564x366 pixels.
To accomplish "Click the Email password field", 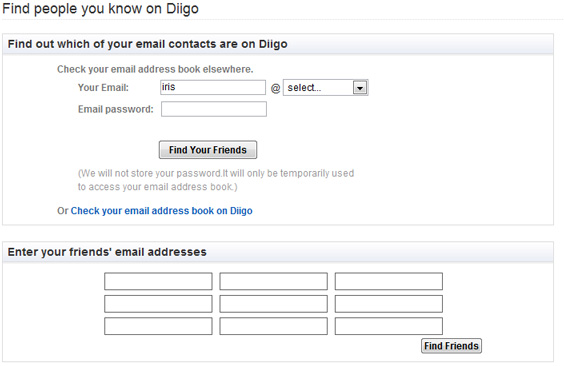I will pos(214,109).
